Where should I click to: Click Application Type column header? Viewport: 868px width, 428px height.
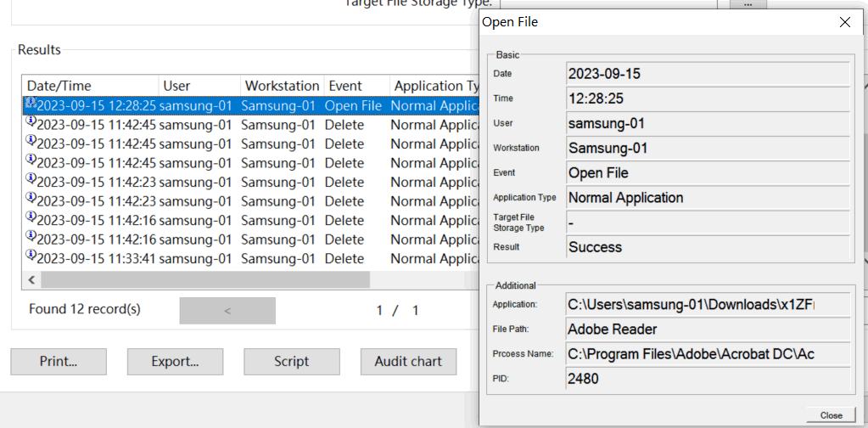[x=434, y=86]
